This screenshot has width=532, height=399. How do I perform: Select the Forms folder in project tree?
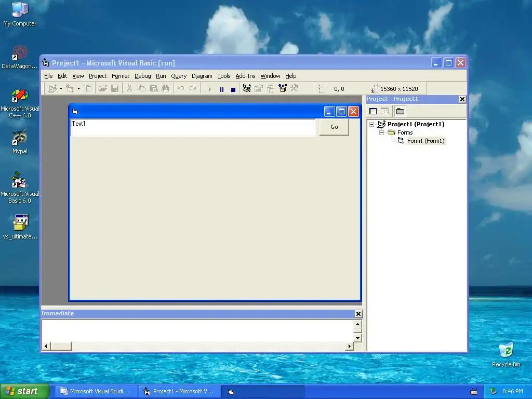(405, 132)
